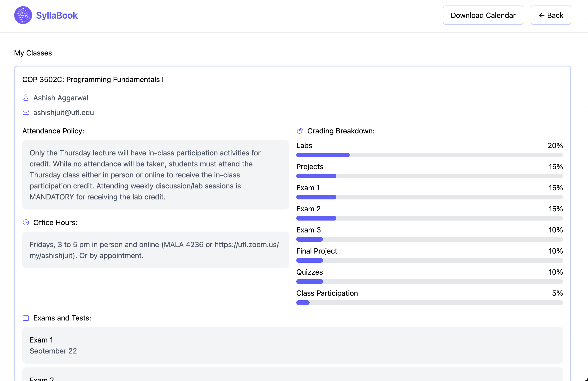Click the My Classes heading
This screenshot has height=381, width=588.
[x=33, y=53]
